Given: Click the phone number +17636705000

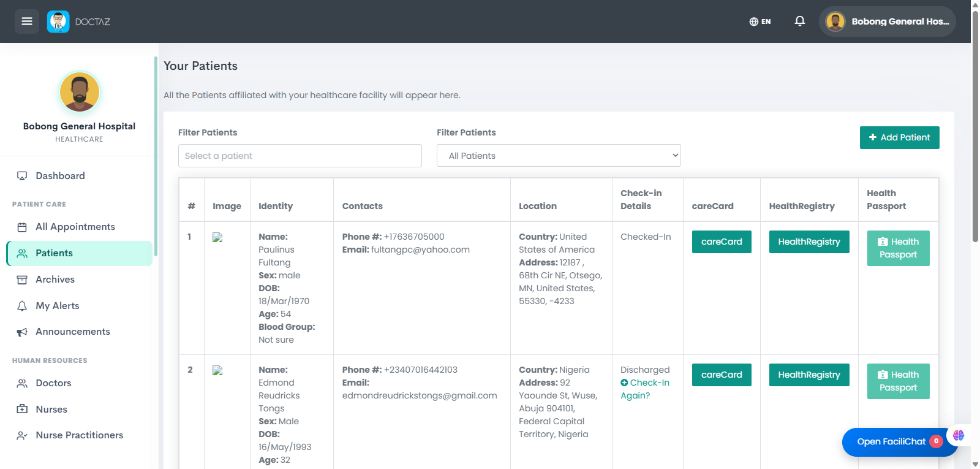Looking at the screenshot, I should point(414,237).
